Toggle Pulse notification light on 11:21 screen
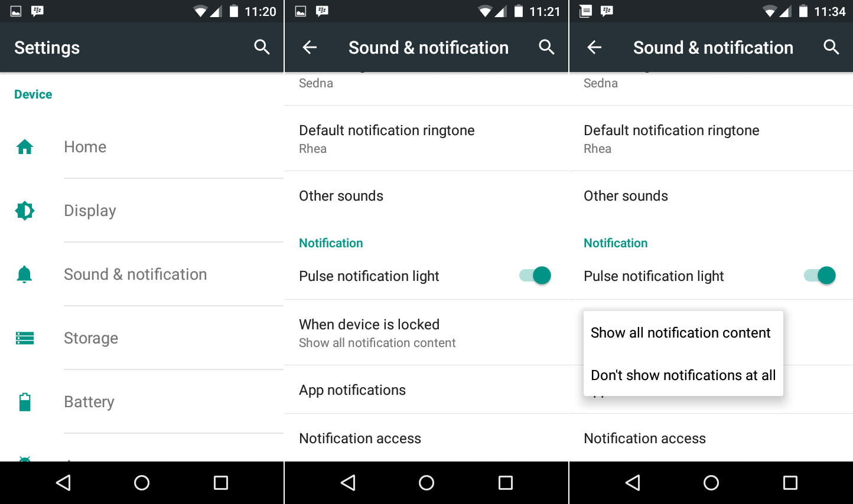This screenshot has height=504, width=853. pos(535,276)
